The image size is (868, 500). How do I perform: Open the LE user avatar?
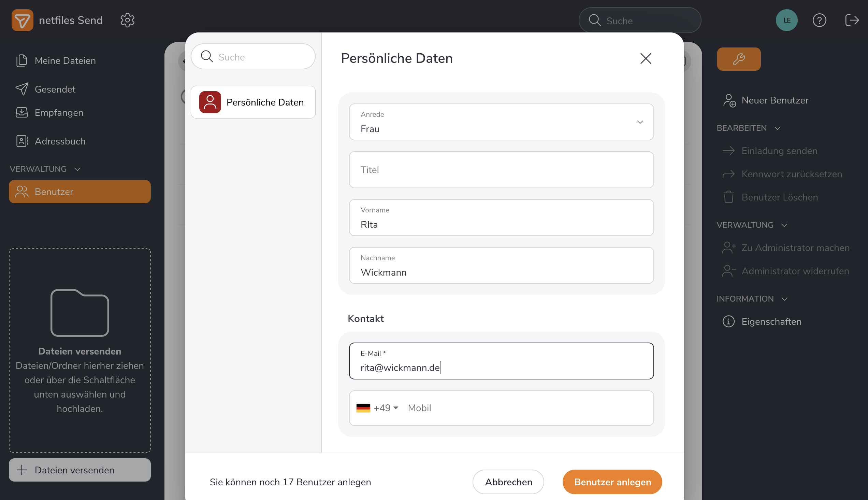coord(786,20)
